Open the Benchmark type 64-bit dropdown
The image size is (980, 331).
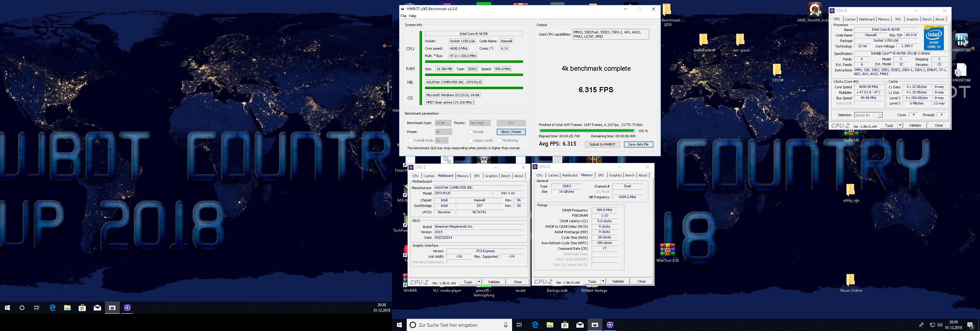click(443, 123)
